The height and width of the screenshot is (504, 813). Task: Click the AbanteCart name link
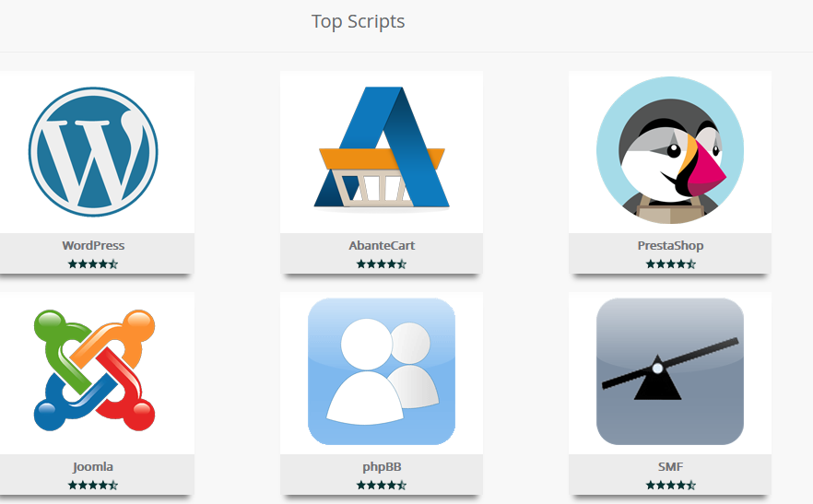(382, 245)
